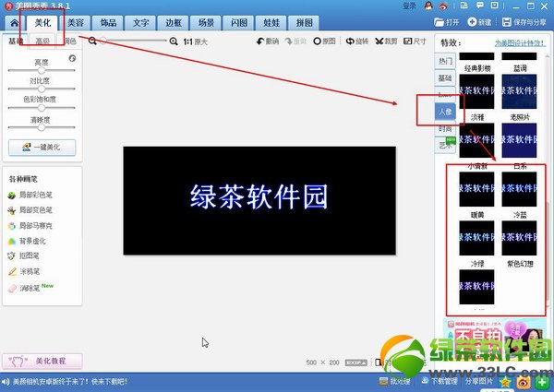Click the zoom in magnifier icon
554x392 pixels.
(174, 42)
